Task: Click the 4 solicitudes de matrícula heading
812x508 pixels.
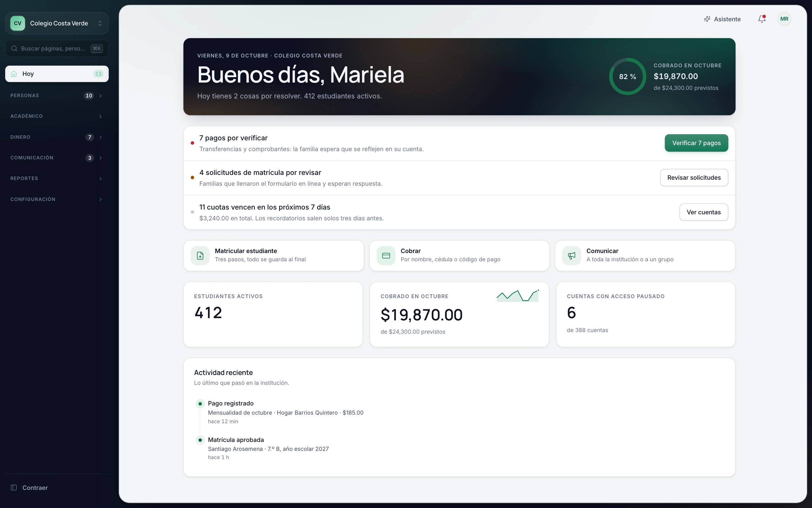Action: coord(260,173)
